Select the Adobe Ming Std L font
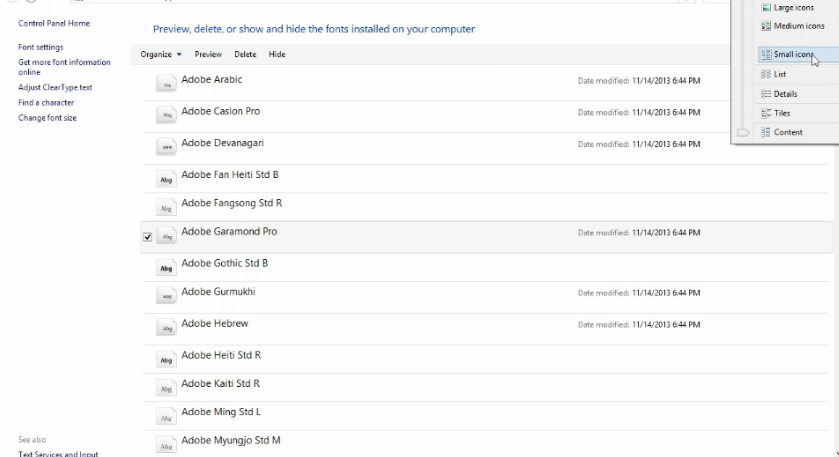839x457 pixels. pyautogui.click(x=221, y=412)
